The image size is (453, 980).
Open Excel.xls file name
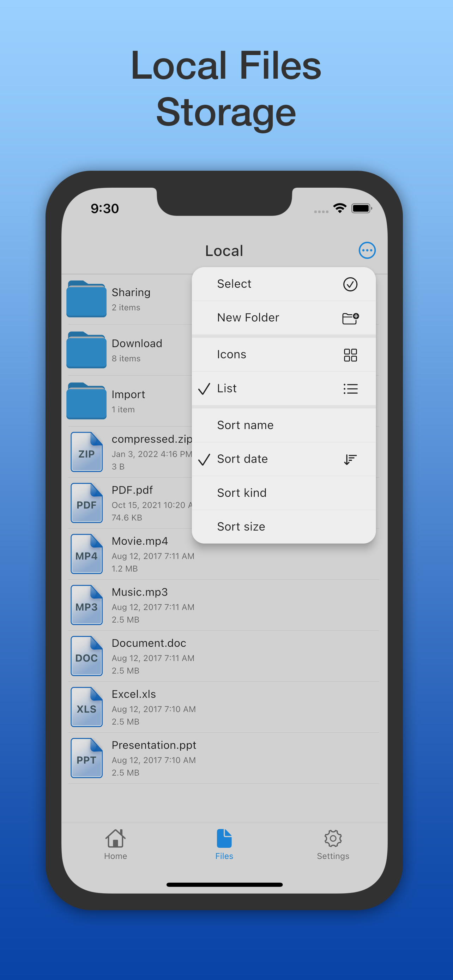coord(133,694)
